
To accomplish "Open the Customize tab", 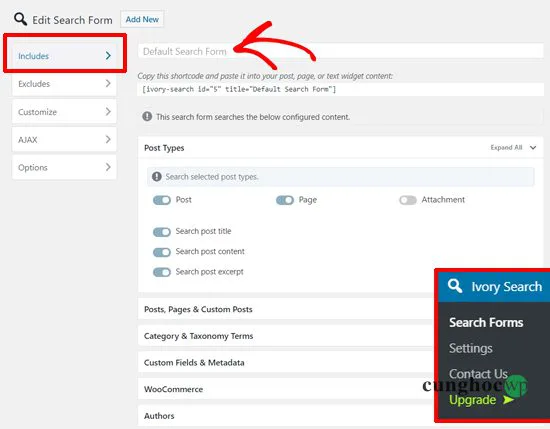I will (64, 112).
